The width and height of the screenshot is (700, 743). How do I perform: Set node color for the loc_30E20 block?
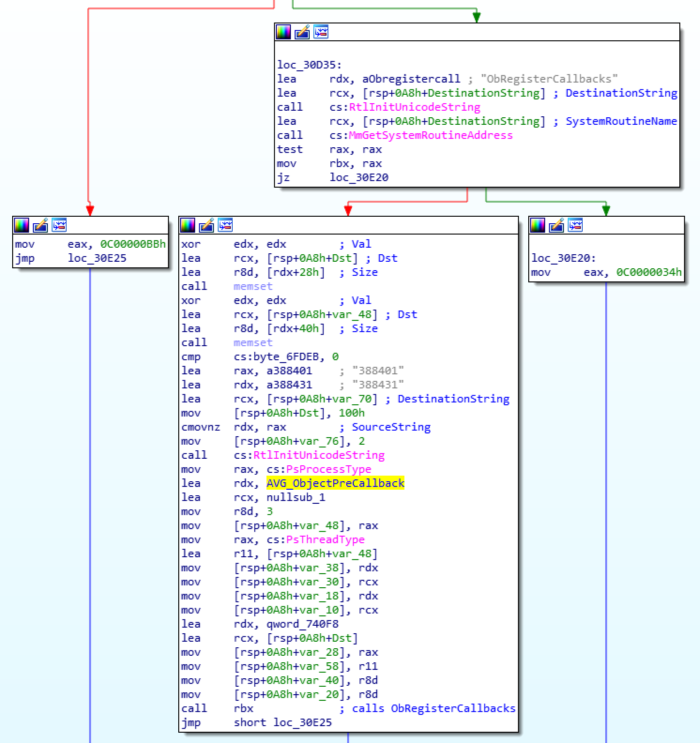click(x=538, y=225)
